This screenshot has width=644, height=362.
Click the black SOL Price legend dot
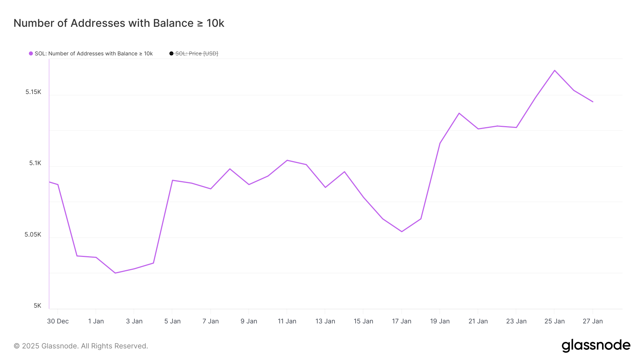[x=171, y=54]
